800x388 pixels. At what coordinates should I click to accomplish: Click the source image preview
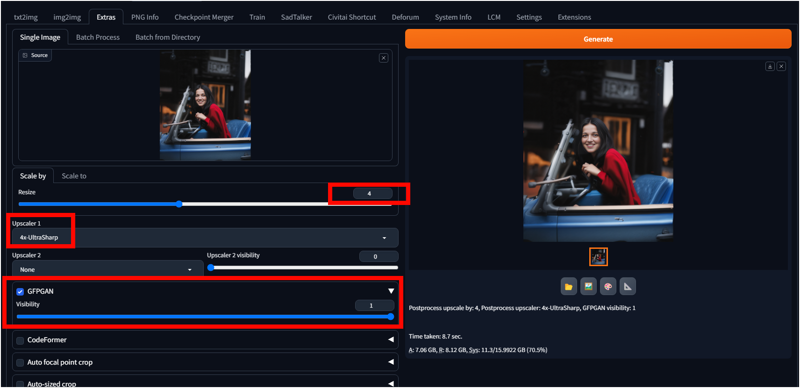click(x=206, y=105)
